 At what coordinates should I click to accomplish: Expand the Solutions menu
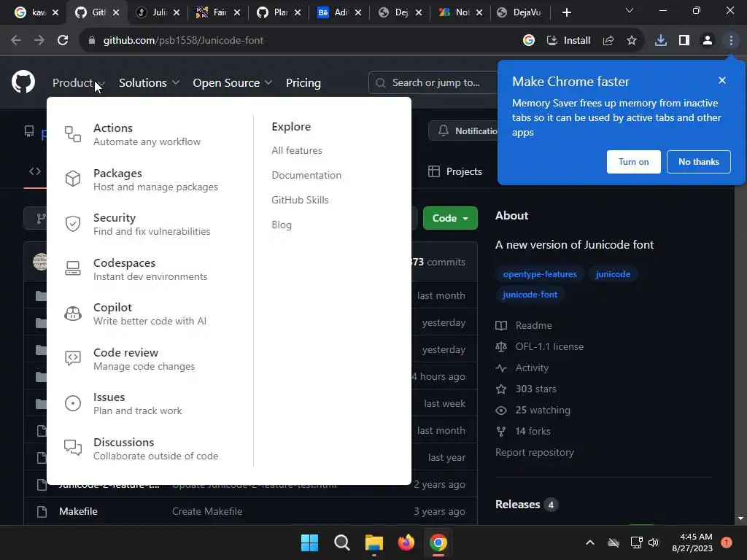(149, 83)
